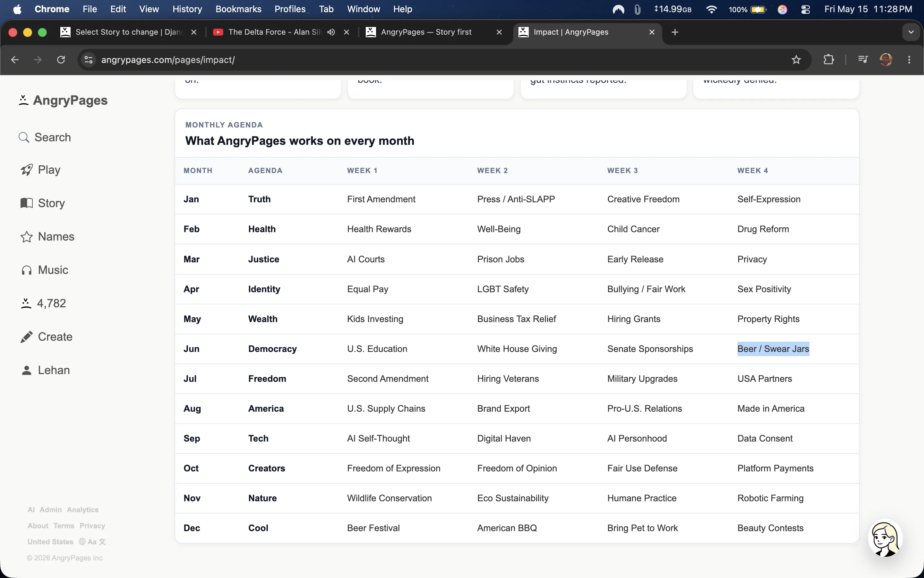Open the Terms footer link
Screen dimensions: 924x578
pos(64,526)
